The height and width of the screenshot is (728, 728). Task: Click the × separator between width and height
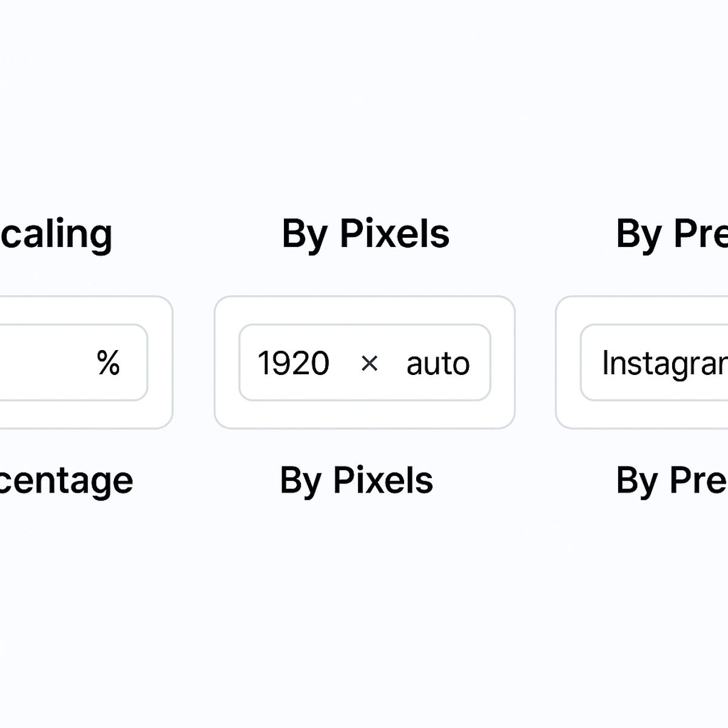tap(369, 363)
